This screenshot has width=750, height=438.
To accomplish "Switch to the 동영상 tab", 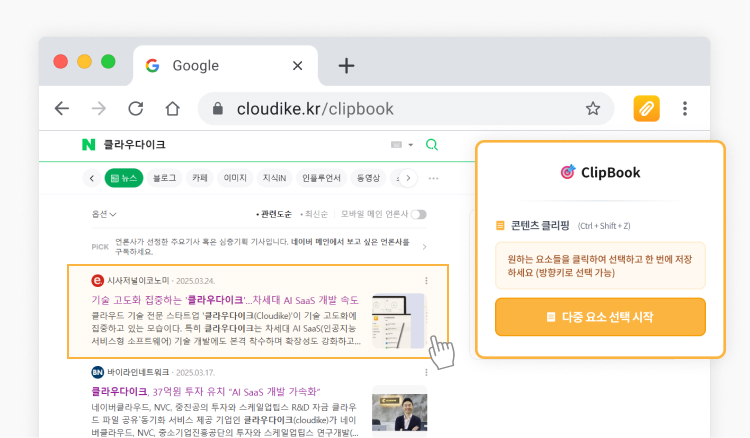I will (368, 178).
